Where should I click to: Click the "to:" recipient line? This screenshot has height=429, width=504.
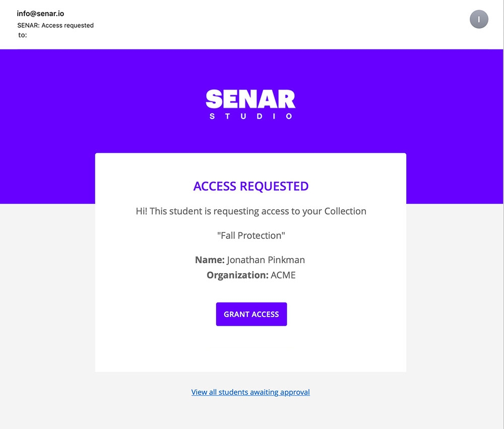[23, 35]
